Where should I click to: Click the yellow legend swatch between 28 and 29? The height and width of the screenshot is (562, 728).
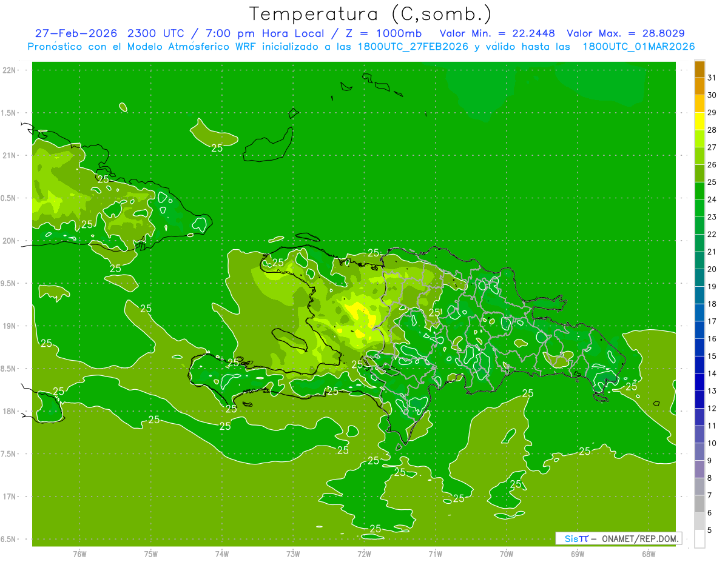[699, 121]
